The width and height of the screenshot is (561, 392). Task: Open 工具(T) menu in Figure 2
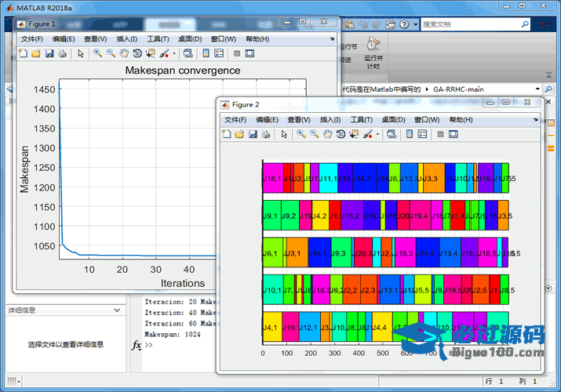pos(362,120)
